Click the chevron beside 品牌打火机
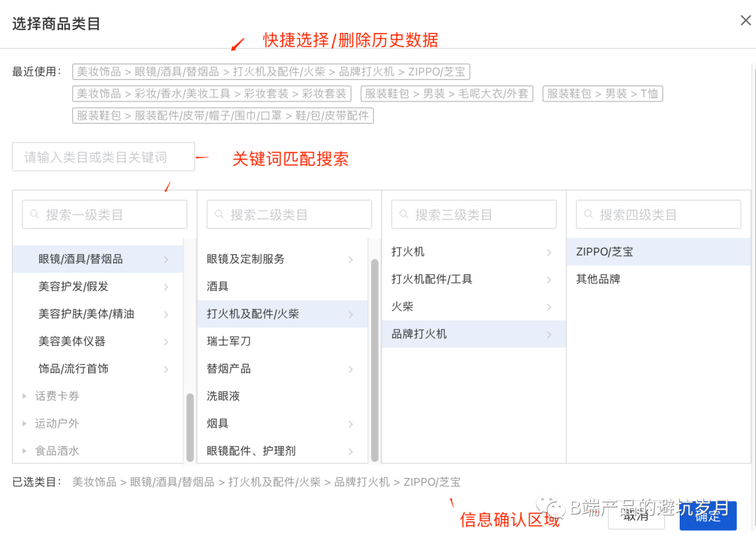756x541 pixels. 547,334
